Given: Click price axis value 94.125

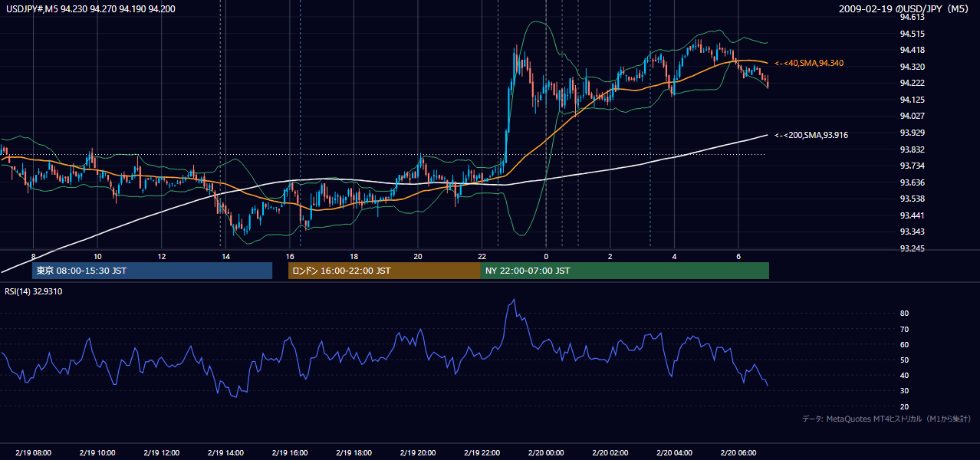Looking at the screenshot, I should tap(912, 100).
